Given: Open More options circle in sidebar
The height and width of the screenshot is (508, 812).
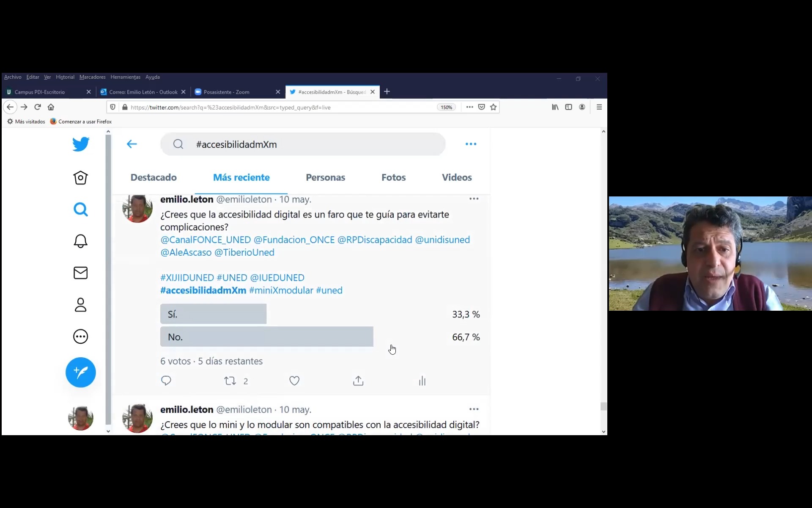Looking at the screenshot, I should [80, 337].
